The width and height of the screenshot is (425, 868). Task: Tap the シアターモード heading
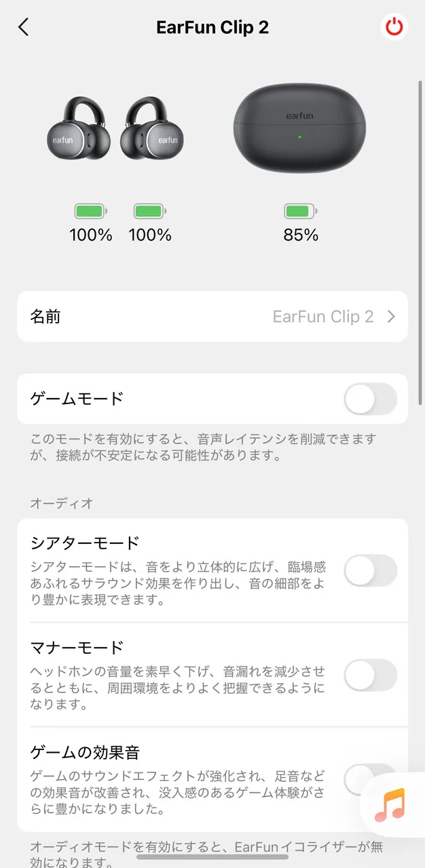pos(85,542)
